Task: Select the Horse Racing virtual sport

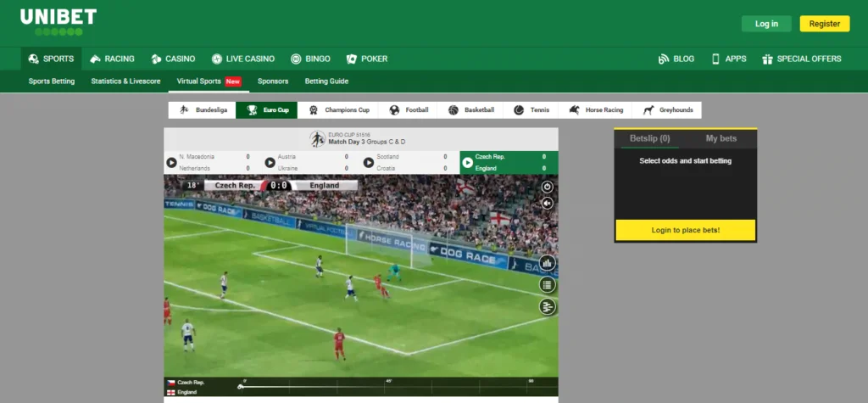Action: 595,109
